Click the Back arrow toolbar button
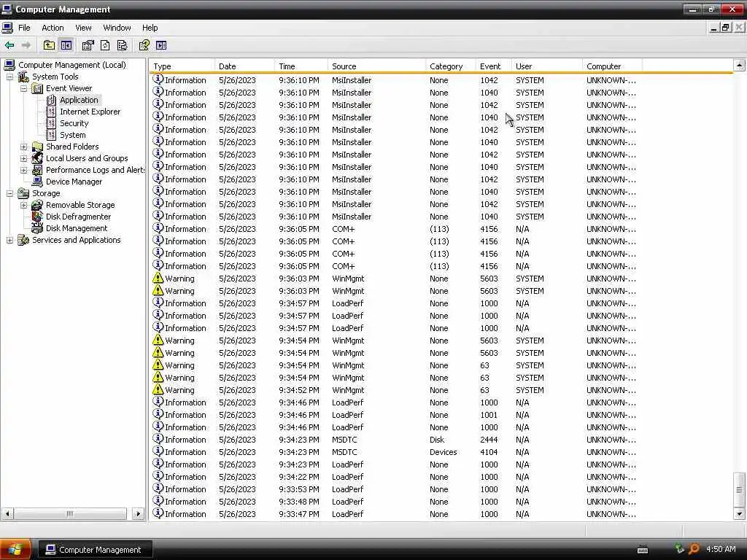Image resolution: width=747 pixels, height=560 pixels. [9, 45]
